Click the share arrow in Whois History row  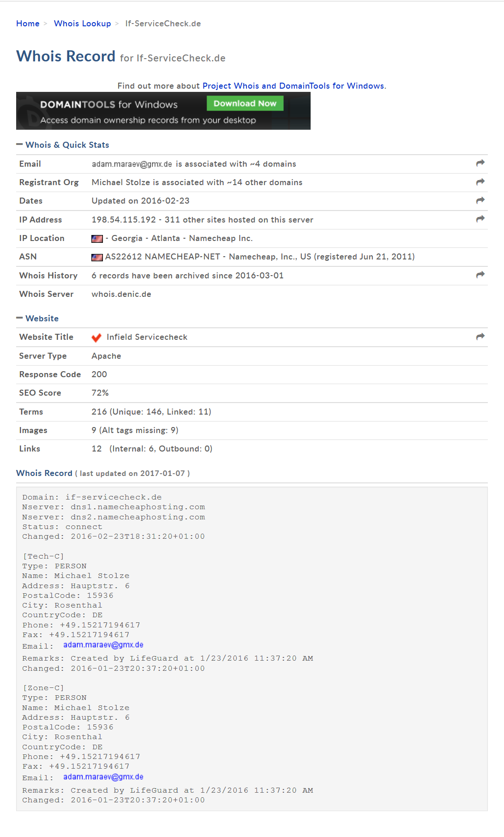click(480, 275)
